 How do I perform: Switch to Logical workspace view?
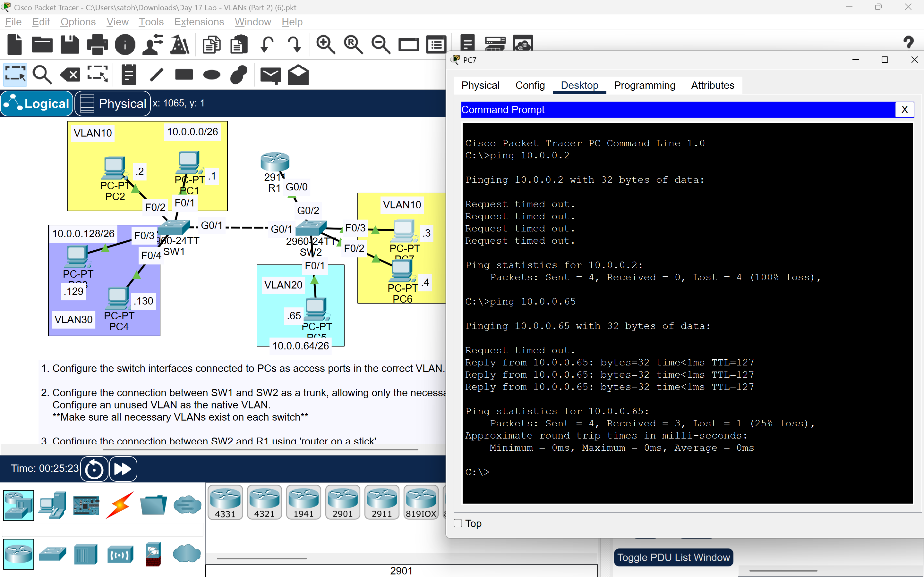pos(37,104)
